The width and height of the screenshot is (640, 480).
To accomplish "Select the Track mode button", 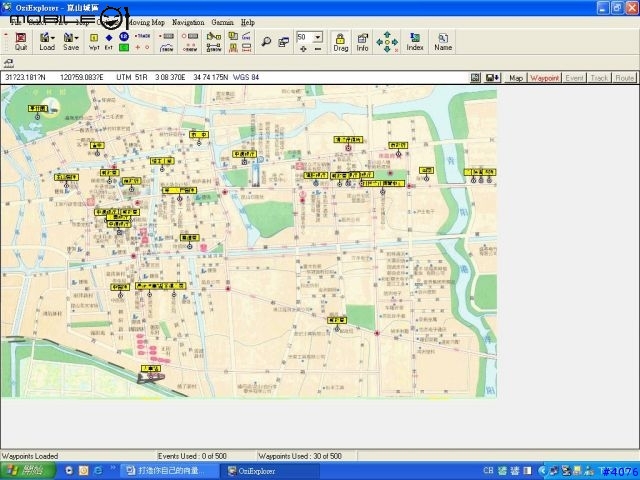I will click(x=599, y=78).
